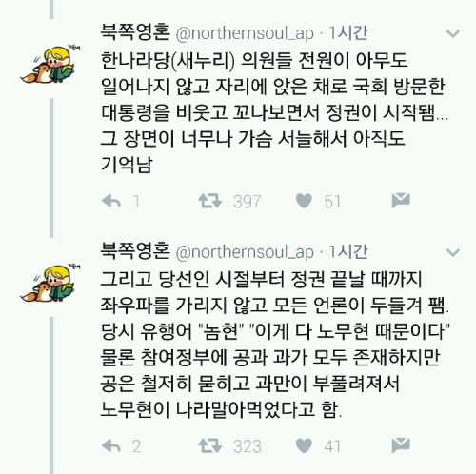Open profile avatar of the first tweet

50,65
